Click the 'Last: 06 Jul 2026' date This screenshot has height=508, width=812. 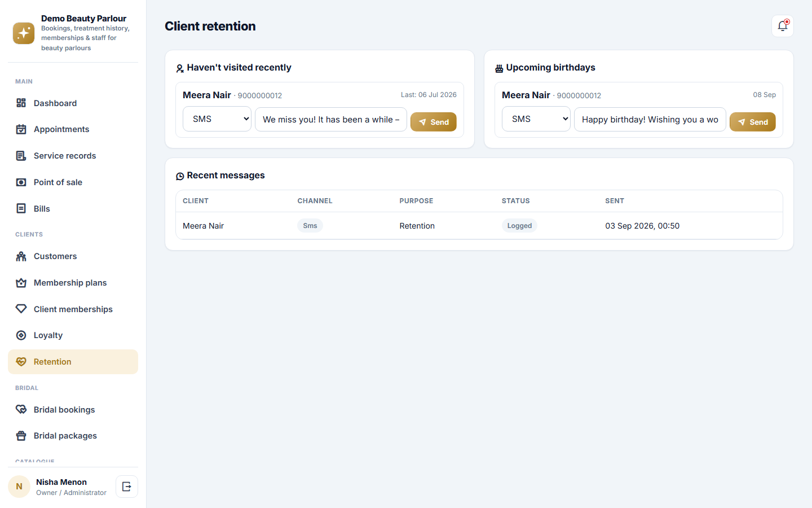click(x=429, y=95)
